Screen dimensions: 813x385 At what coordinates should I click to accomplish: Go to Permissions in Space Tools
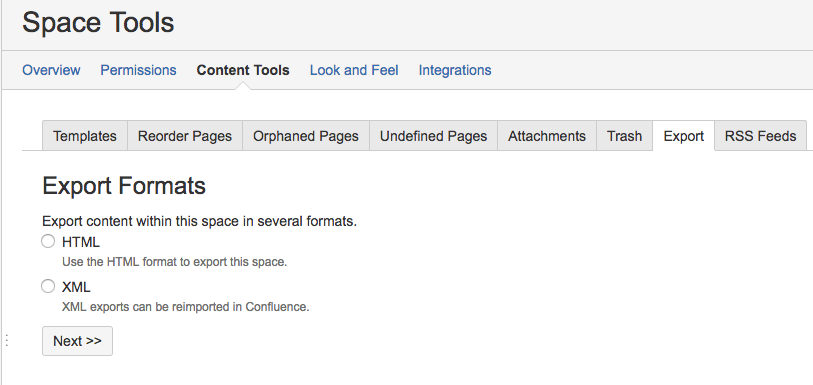point(138,70)
